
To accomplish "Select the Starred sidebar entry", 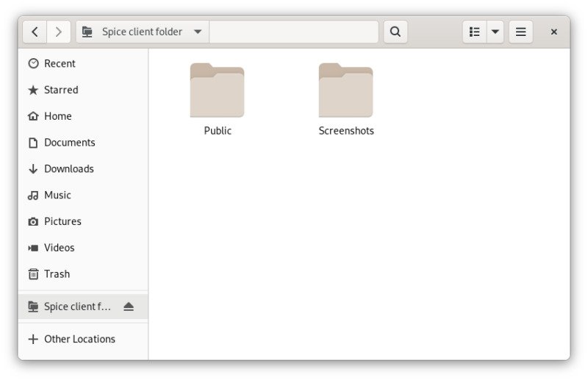I will (x=60, y=90).
